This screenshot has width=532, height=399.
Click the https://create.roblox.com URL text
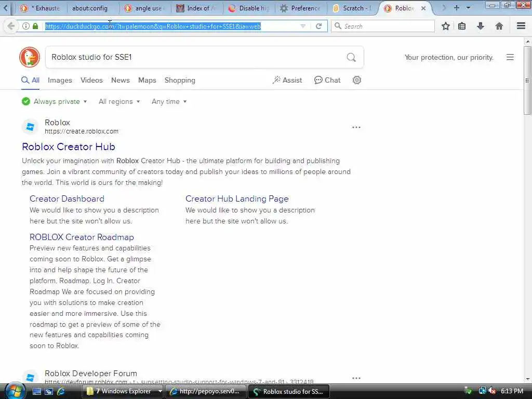point(82,131)
